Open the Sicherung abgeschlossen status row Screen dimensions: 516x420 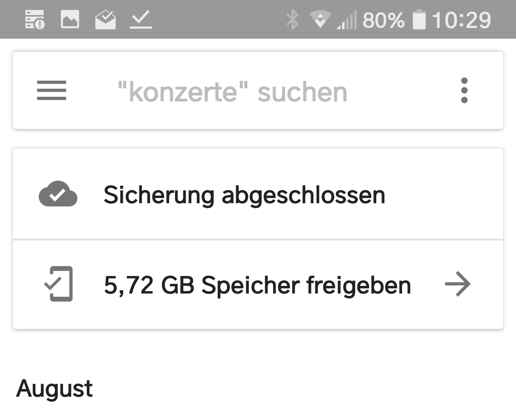(244, 195)
